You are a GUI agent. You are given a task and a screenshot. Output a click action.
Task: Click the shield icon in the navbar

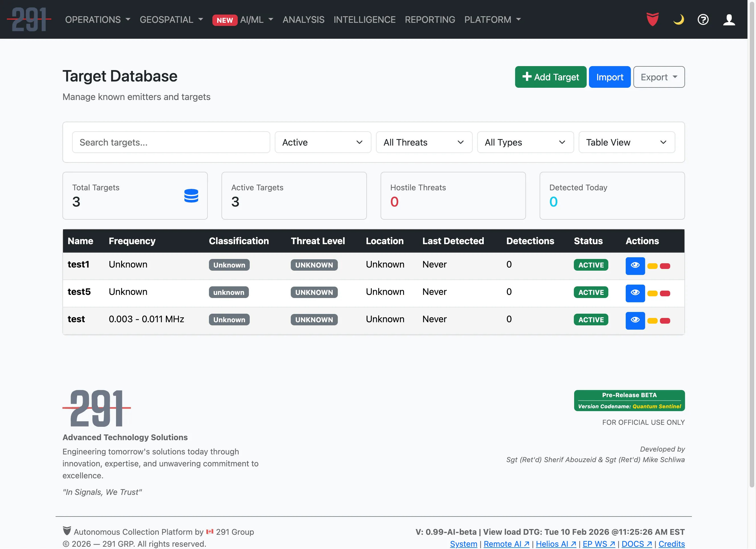(x=653, y=19)
